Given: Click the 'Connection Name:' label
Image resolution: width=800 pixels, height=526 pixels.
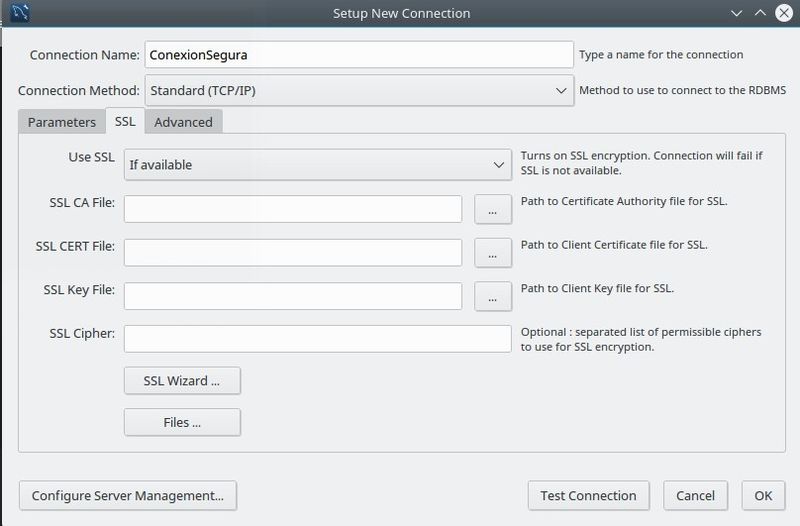Looking at the screenshot, I should (85, 55).
